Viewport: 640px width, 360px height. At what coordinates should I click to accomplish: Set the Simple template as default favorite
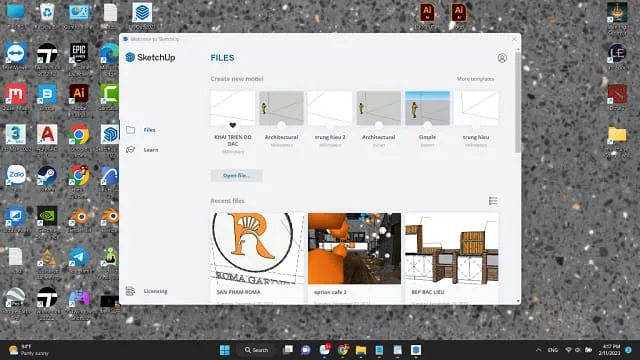[x=427, y=125]
